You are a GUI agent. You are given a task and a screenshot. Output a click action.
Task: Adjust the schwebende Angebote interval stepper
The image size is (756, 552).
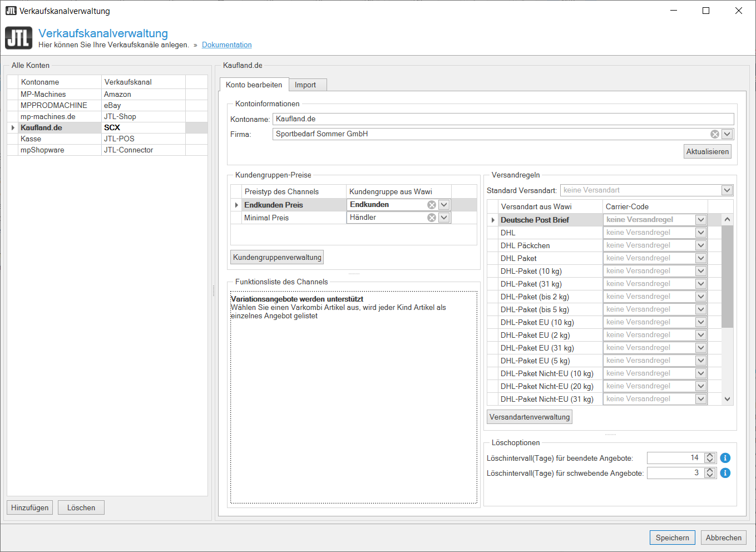click(710, 473)
